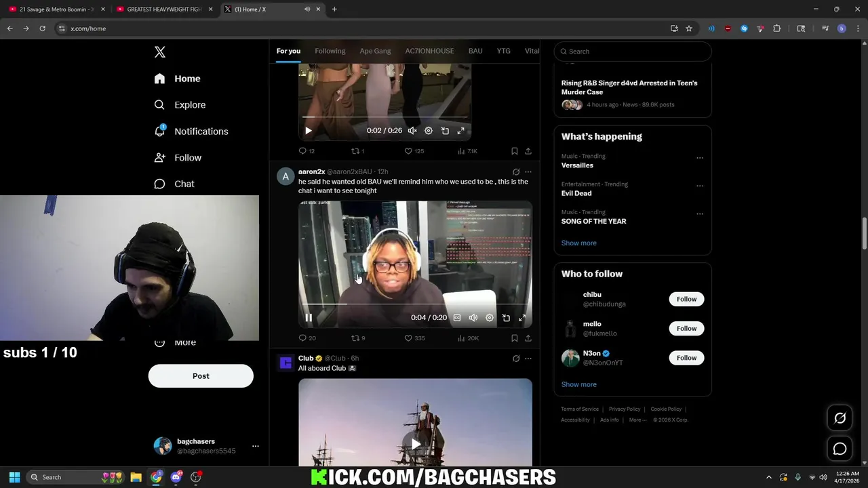This screenshot has height=488, width=868.
Task: Open more options for SONG OF THE YEAR
Action: (700, 214)
